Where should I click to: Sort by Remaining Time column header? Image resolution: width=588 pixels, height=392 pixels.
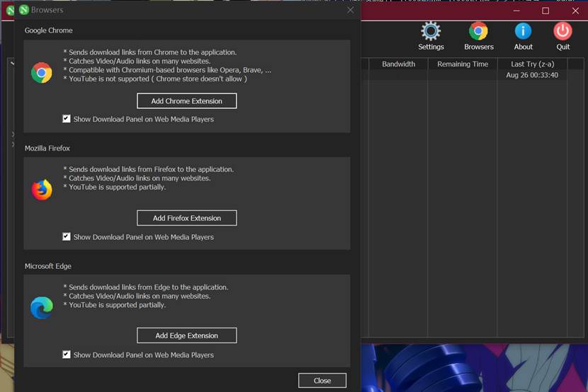(463, 64)
